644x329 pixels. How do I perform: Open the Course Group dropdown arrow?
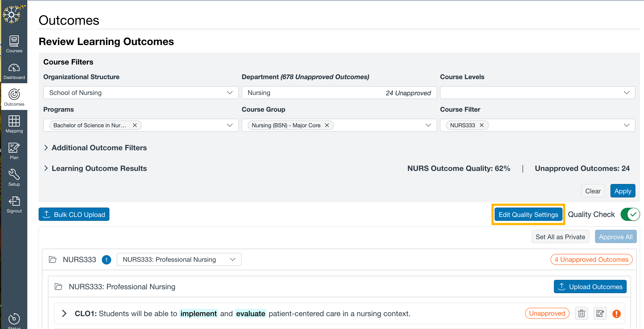(x=428, y=125)
